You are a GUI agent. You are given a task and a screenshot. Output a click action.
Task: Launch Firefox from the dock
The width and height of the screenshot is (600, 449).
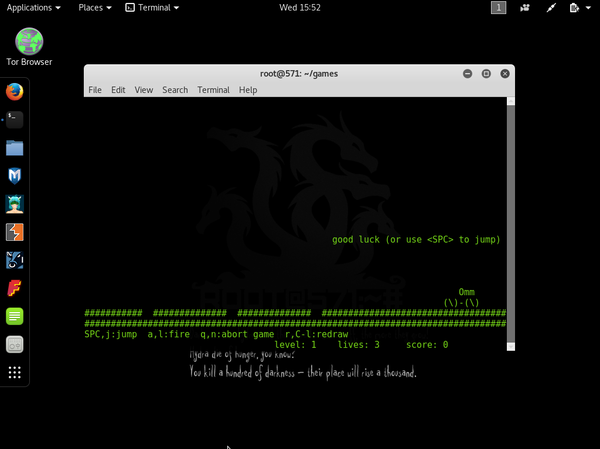(x=15, y=92)
